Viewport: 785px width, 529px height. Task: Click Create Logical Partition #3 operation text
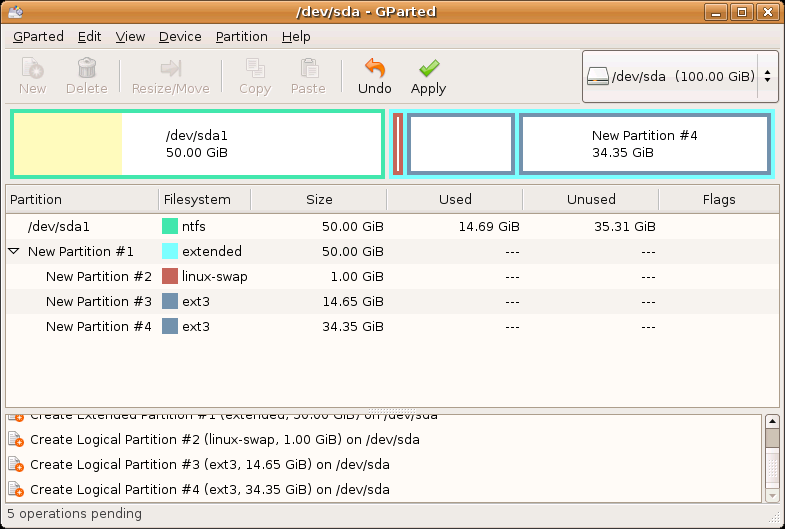[x=210, y=464]
